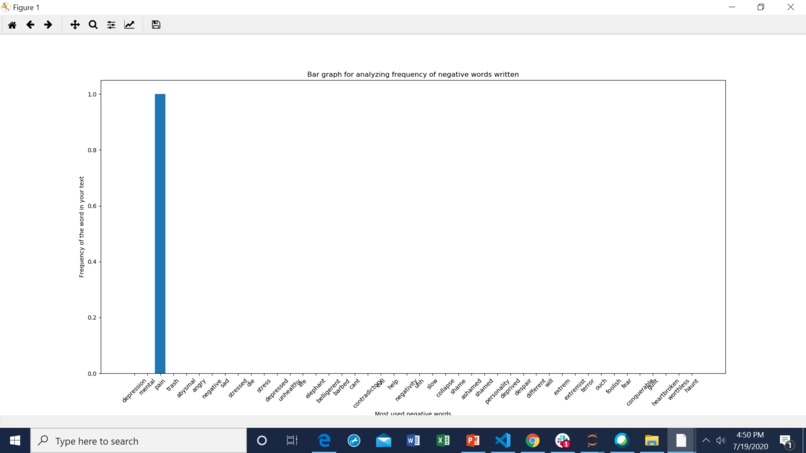Close the Figure 1 window

click(791, 7)
